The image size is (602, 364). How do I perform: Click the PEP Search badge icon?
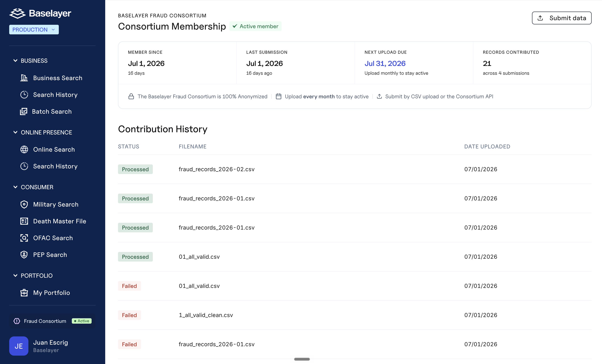tap(24, 255)
